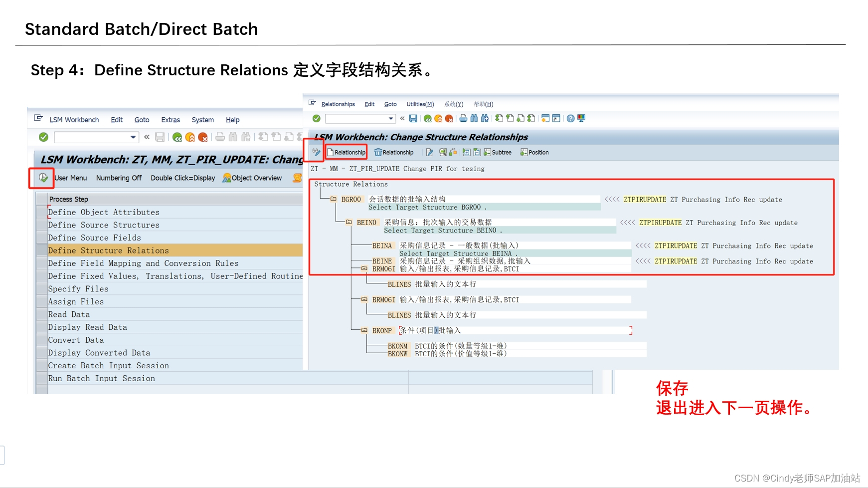This screenshot has width=868, height=488.
Task: Delete a relationship using the trash icon
Action: (x=394, y=152)
